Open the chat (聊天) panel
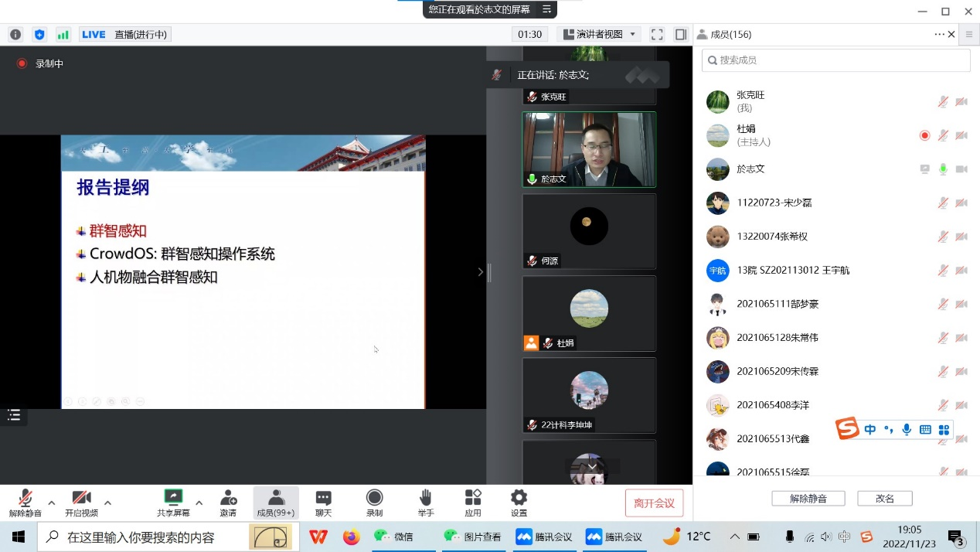Image resolution: width=980 pixels, height=552 pixels. [x=323, y=503]
